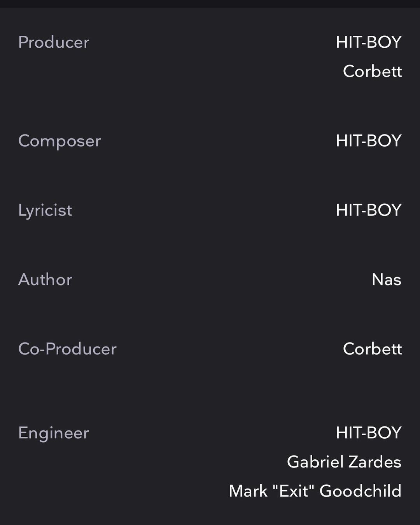
Task: Tap HIT-BOY in the Producer credits
Action: tap(368, 42)
